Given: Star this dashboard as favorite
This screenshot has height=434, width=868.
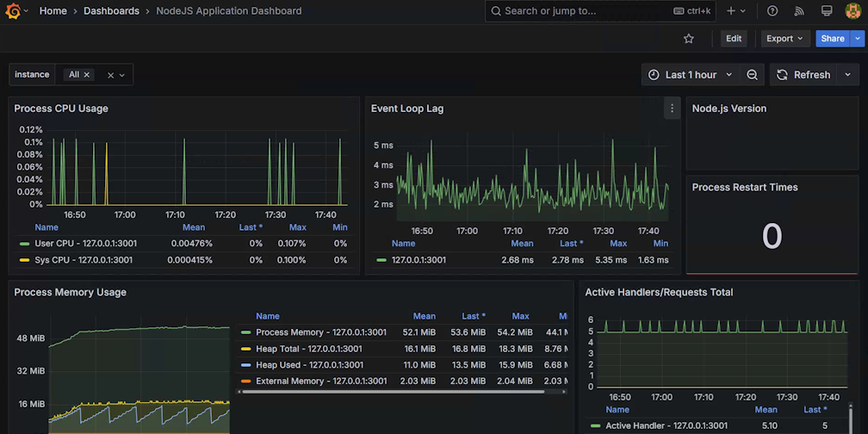Looking at the screenshot, I should tap(688, 39).
